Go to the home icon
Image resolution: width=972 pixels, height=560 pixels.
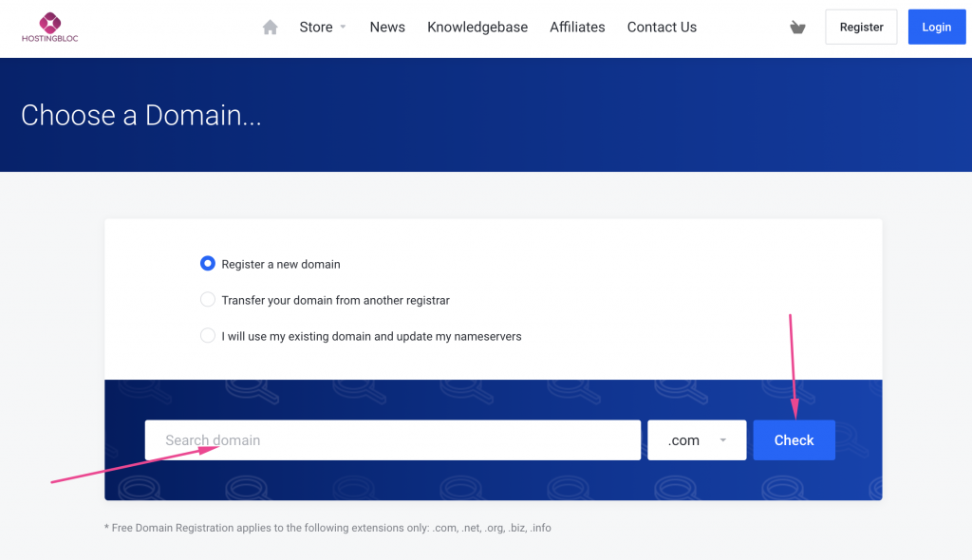[271, 28]
